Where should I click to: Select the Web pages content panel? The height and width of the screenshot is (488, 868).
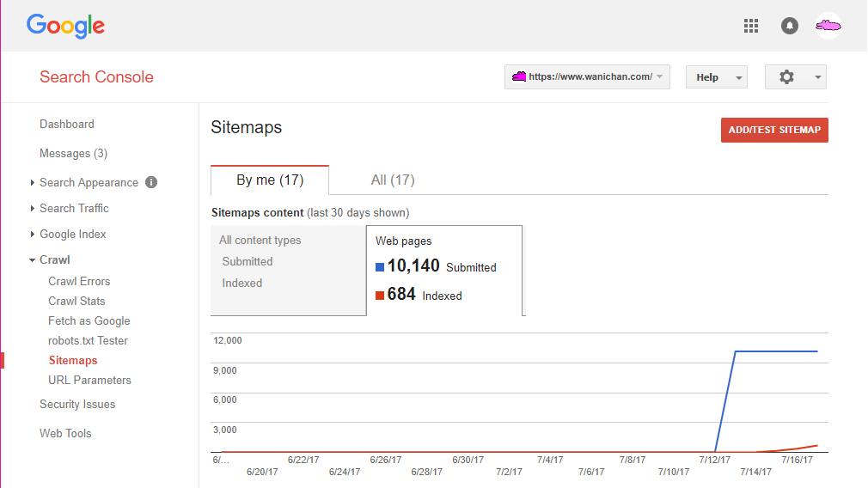point(444,270)
